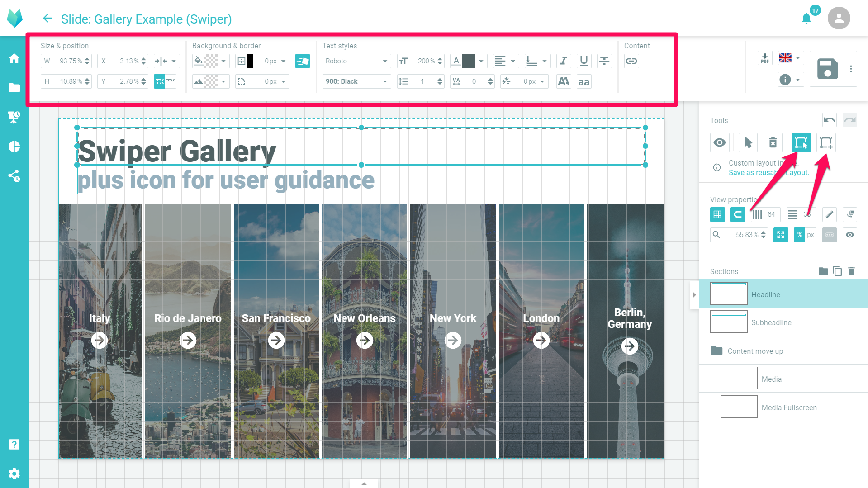Toggle underline text style
The image size is (868, 488).
(584, 61)
